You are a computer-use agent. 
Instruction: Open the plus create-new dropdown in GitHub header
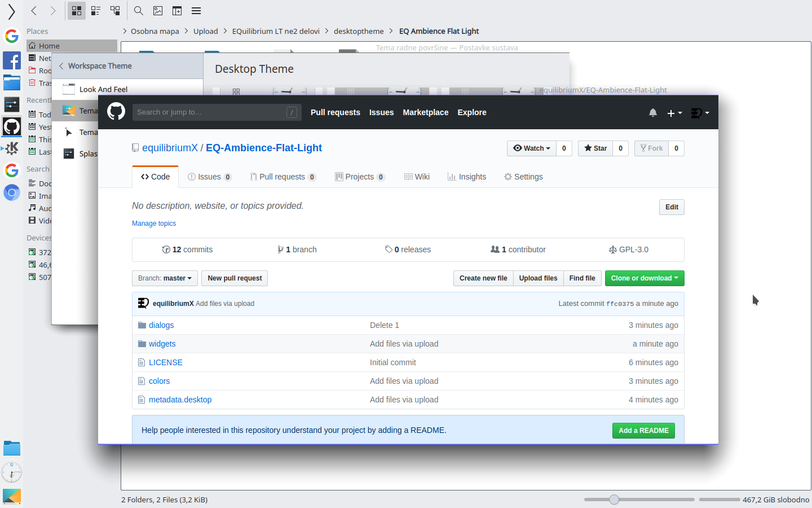(x=674, y=113)
